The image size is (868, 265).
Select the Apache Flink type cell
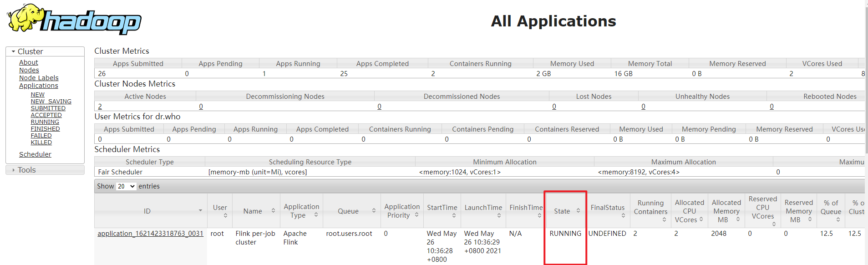click(295, 238)
